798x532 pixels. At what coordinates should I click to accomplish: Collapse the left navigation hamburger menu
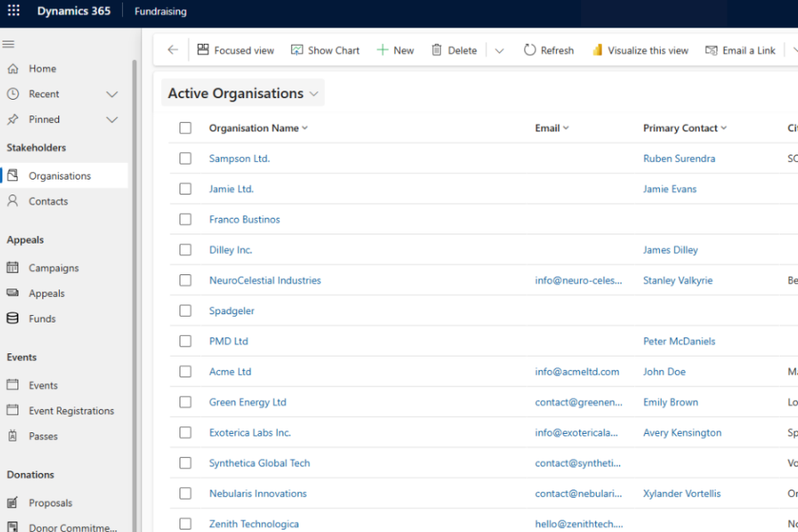[8, 44]
